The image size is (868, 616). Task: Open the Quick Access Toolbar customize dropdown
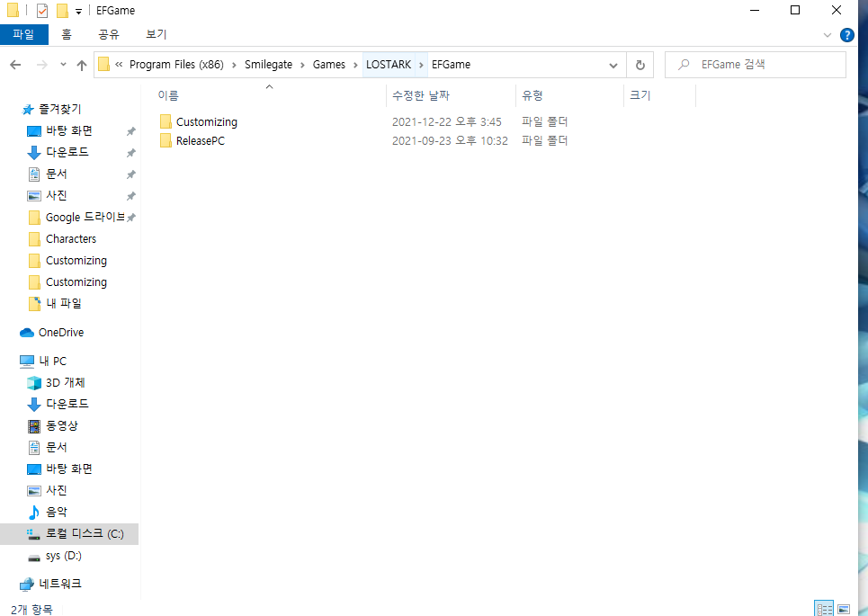[x=78, y=11]
